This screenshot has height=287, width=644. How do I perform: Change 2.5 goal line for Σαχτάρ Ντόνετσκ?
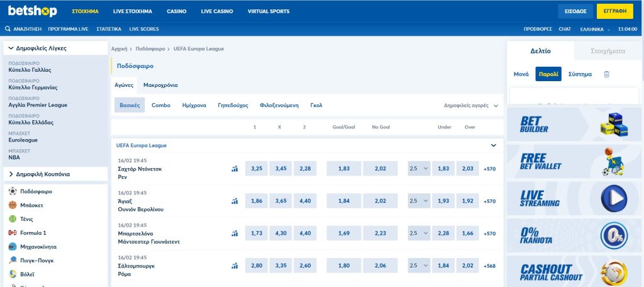tap(419, 169)
